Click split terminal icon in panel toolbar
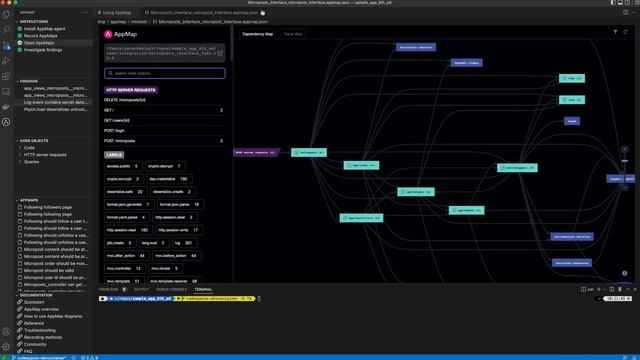 [x=611, y=289]
